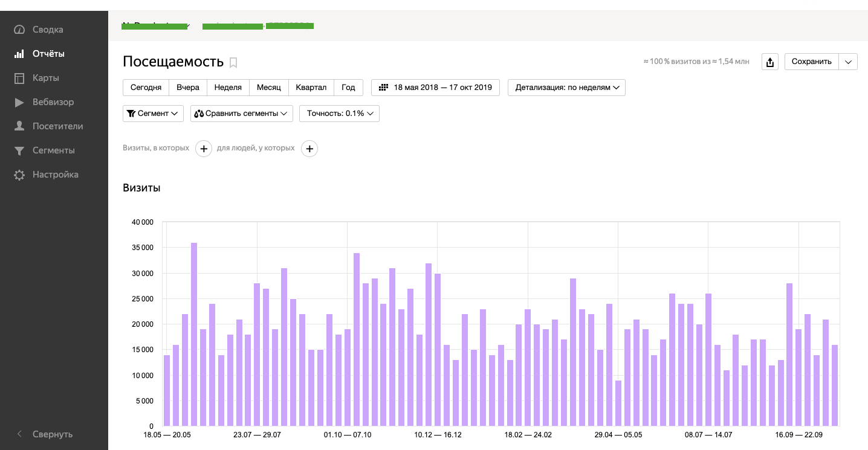This screenshot has height=450, width=868.
Task: Add a condition for людей, у которых
Action: point(309,149)
